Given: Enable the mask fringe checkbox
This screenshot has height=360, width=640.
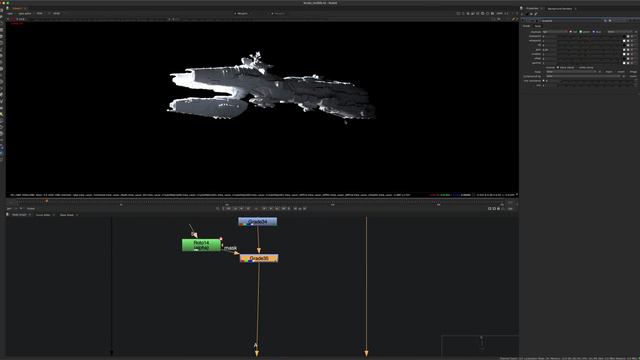Looking at the screenshot, I should pos(627,72).
